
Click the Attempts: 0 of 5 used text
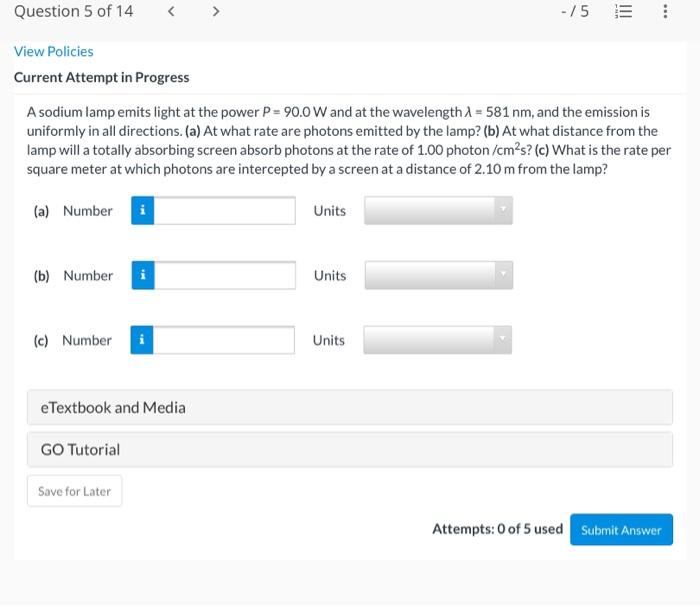(x=498, y=529)
